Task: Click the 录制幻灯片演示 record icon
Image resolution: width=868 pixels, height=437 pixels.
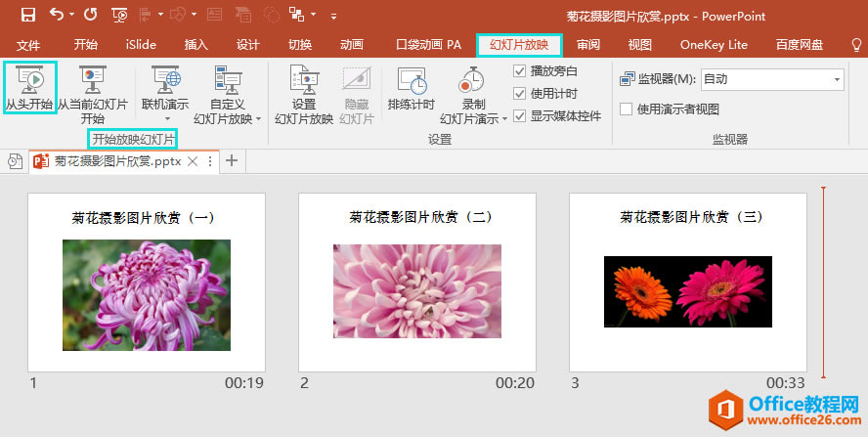Action: pos(470,80)
